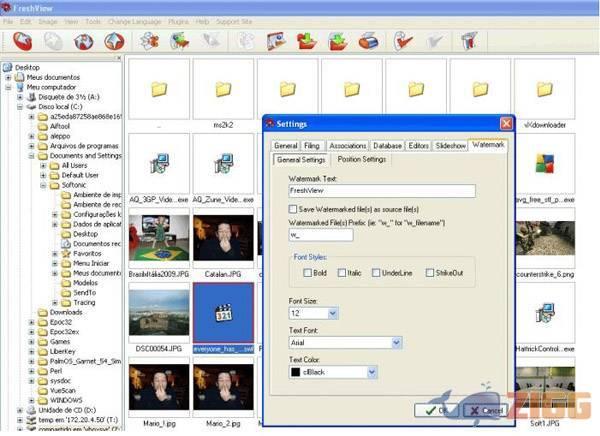Viewport: 600px width, 436px height.
Task: Switch to the Slideshow tab
Action: click(451, 146)
